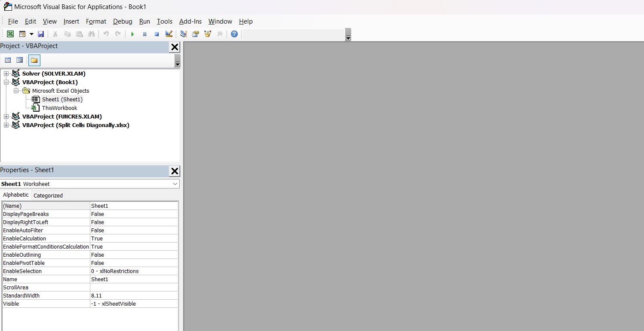Open the Insert menu
644x331 pixels.
click(x=71, y=21)
